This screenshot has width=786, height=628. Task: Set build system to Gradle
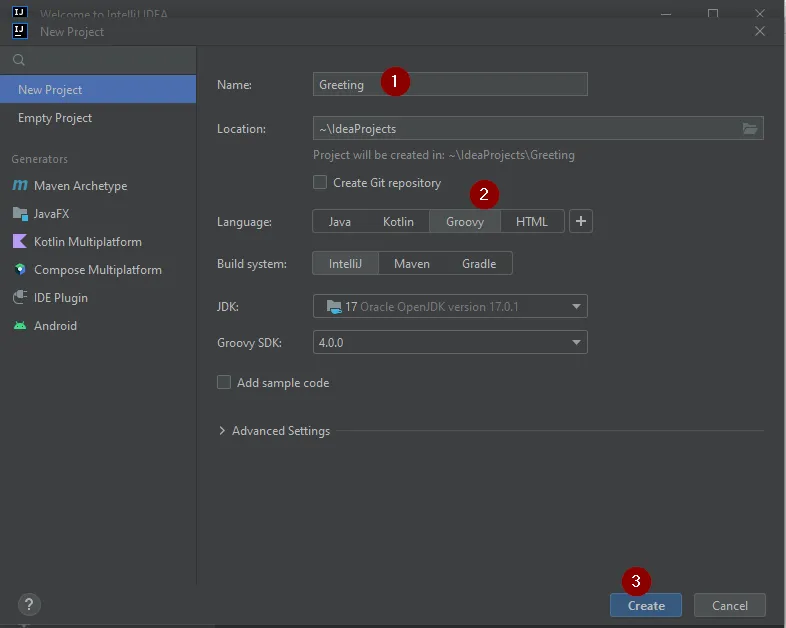pyautogui.click(x=478, y=264)
